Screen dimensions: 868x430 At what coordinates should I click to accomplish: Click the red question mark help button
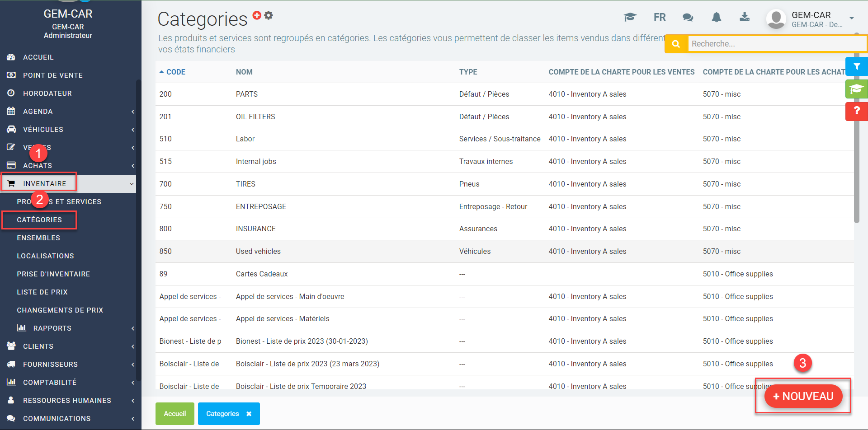pyautogui.click(x=856, y=111)
